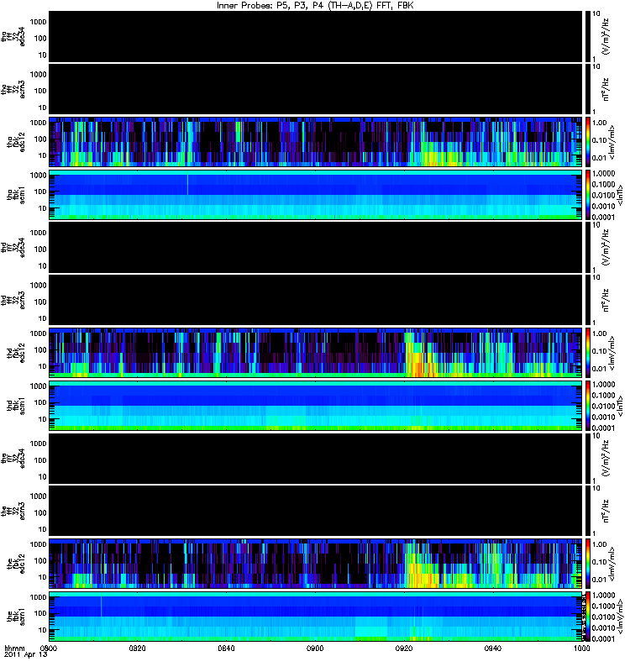Click the nT²/Hz unit label of the tha scm3 panel
Screen dimensions: 630x672
[606, 89]
